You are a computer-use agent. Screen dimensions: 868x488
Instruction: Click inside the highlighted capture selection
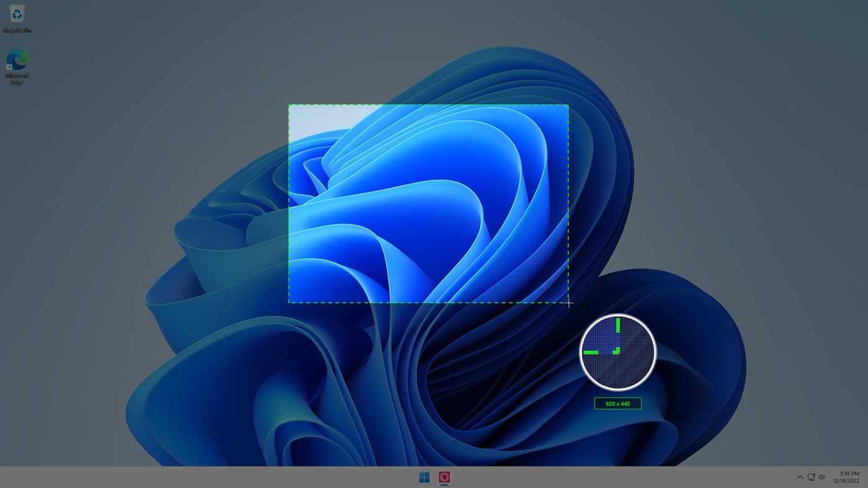click(x=428, y=203)
